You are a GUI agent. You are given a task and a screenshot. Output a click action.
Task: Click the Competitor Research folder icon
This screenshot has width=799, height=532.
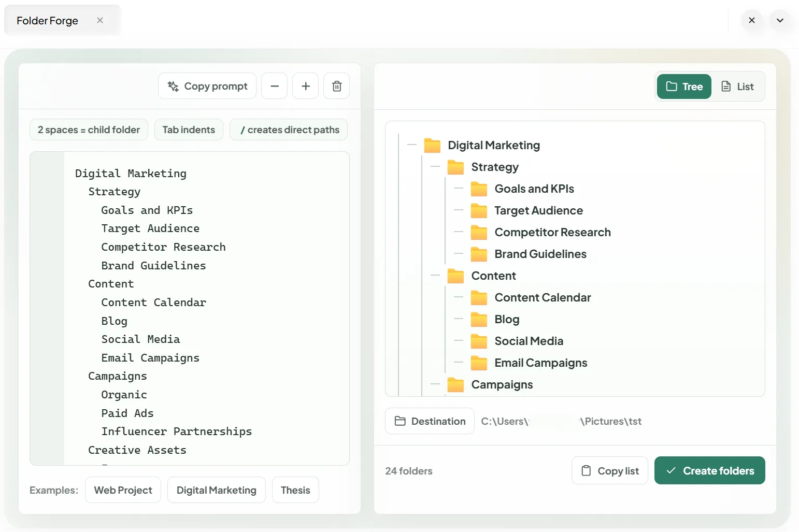coord(479,233)
